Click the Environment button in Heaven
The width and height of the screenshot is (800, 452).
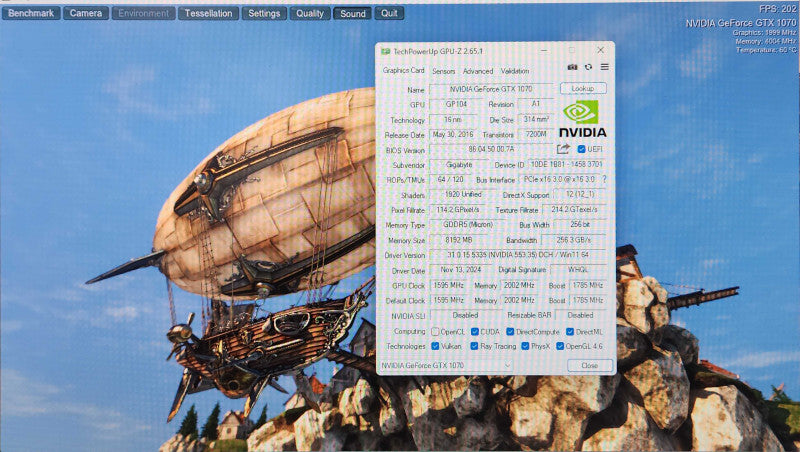click(x=143, y=13)
